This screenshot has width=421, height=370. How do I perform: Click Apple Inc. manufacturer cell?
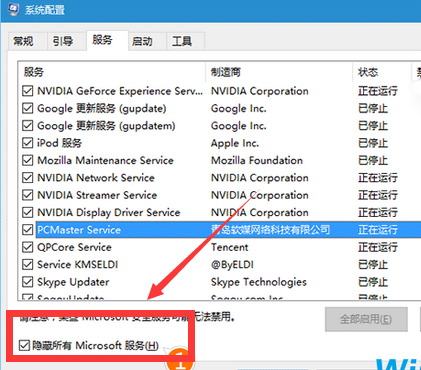tap(235, 143)
